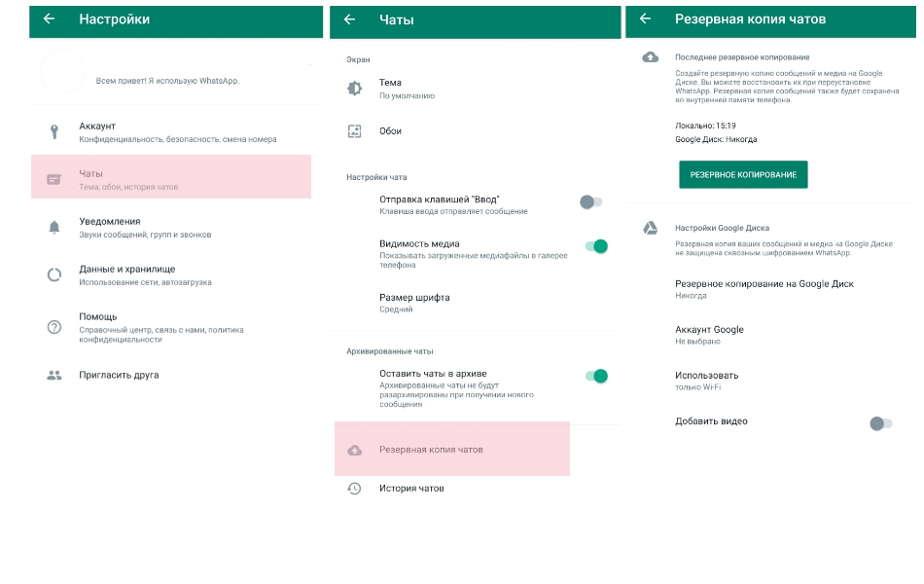Disable Видимость медиа switch

[x=596, y=246]
